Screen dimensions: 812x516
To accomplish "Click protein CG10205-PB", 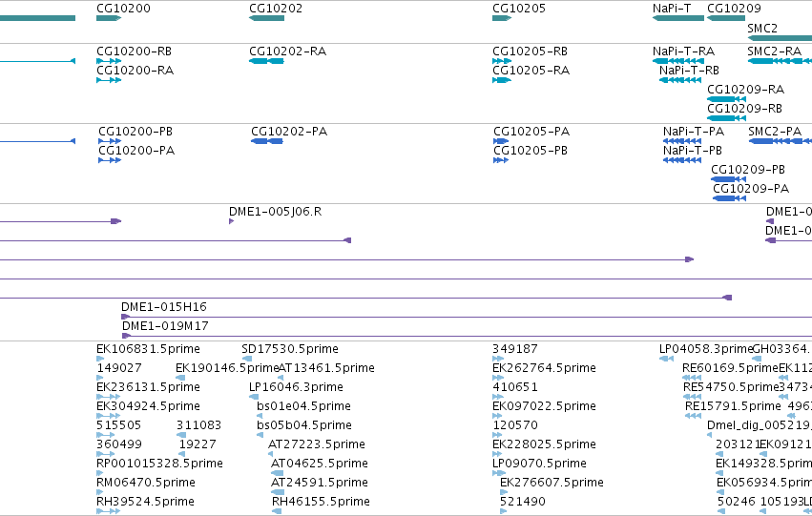I will coord(501,160).
